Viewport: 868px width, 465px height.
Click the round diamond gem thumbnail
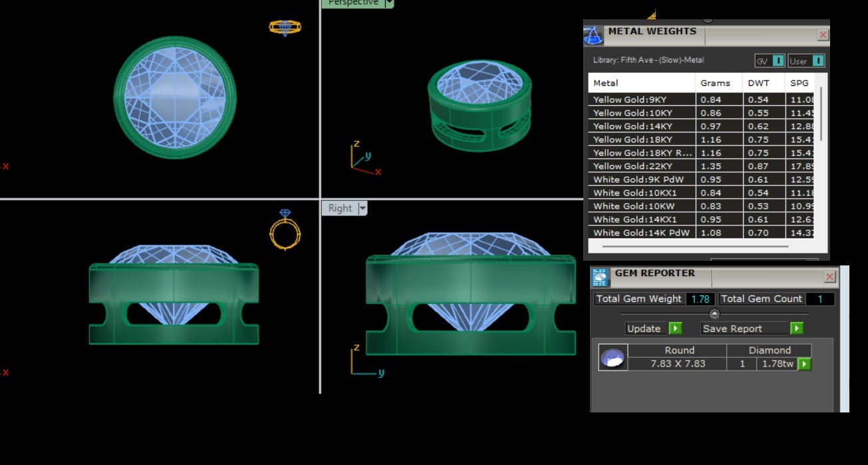pos(613,357)
